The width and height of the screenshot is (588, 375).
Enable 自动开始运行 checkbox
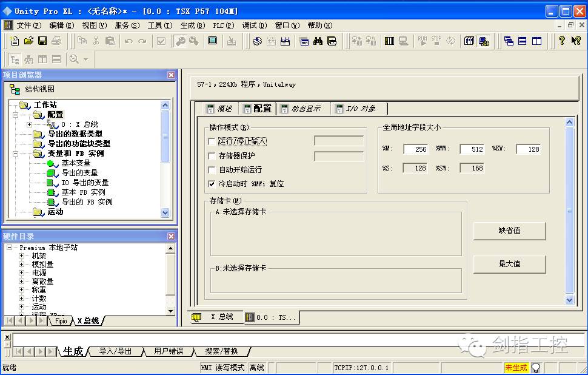click(x=212, y=170)
